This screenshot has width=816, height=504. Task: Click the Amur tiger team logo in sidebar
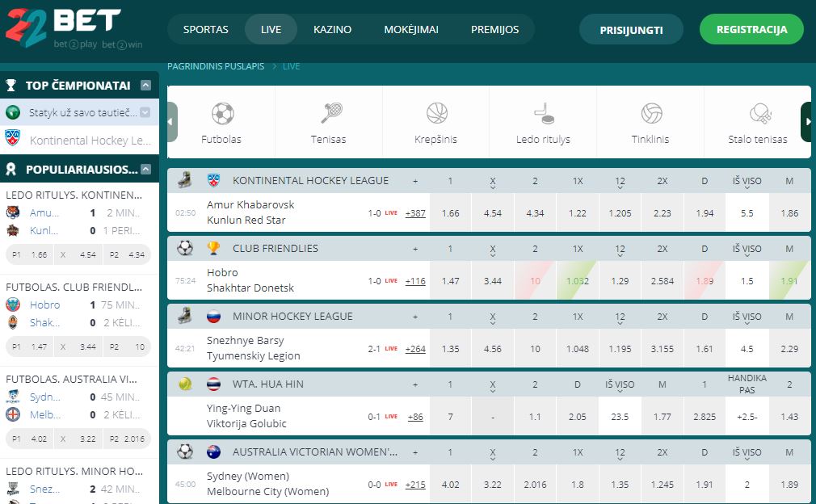[x=13, y=212]
